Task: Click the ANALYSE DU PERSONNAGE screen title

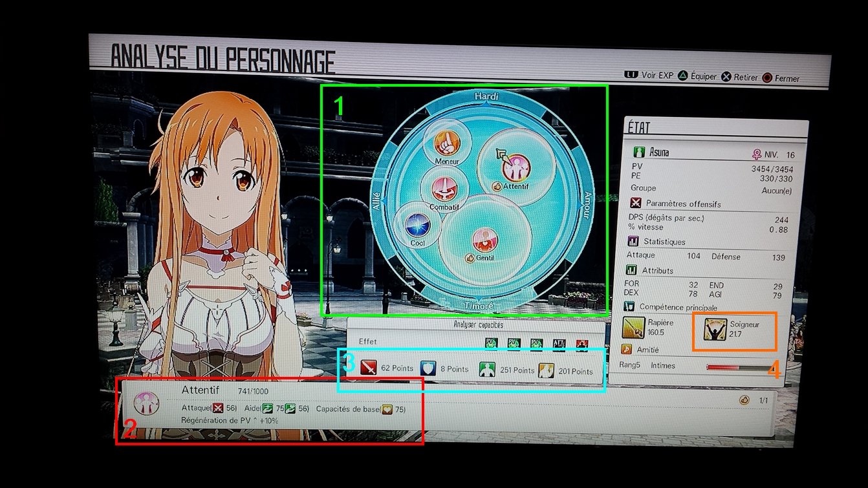Action: coord(222,58)
